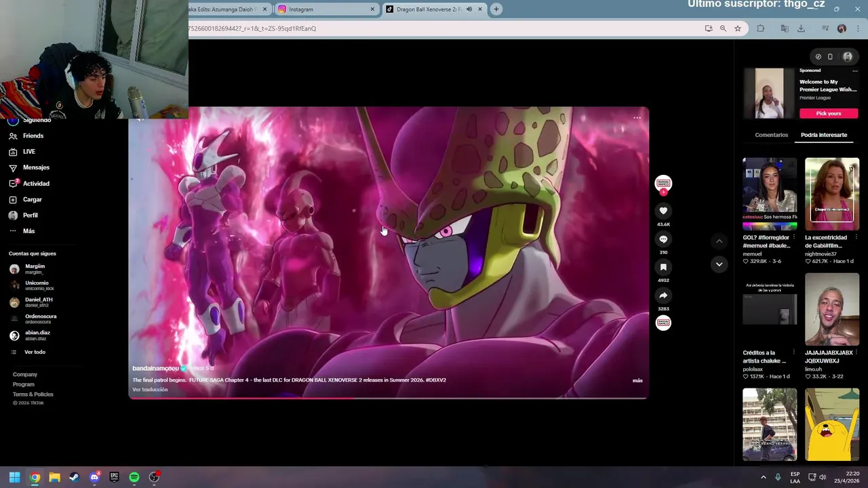Open the Company footer link
The height and width of the screenshot is (488, 868).
(25, 374)
